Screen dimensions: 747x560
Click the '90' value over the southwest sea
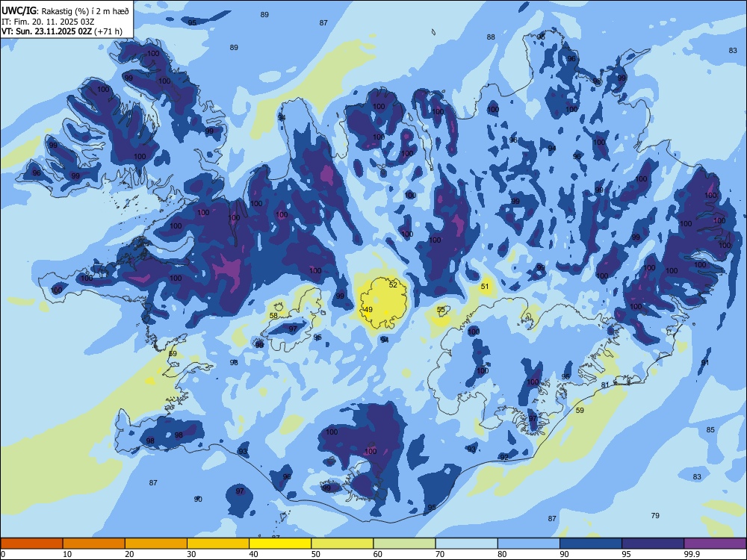tap(198, 499)
